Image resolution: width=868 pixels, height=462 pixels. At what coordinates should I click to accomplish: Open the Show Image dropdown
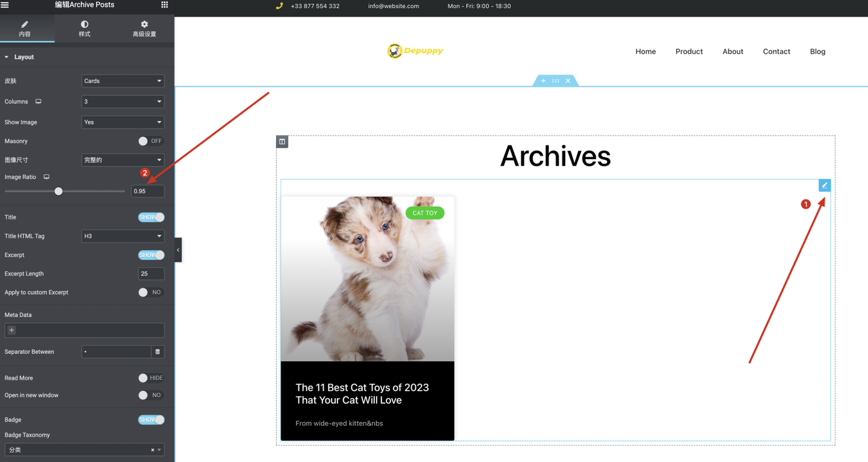[x=123, y=122]
